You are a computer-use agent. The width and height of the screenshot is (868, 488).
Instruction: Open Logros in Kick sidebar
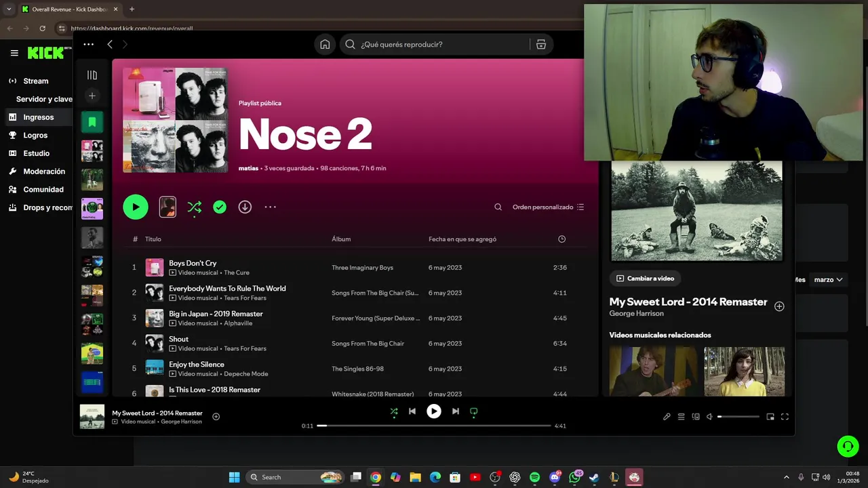(x=35, y=135)
